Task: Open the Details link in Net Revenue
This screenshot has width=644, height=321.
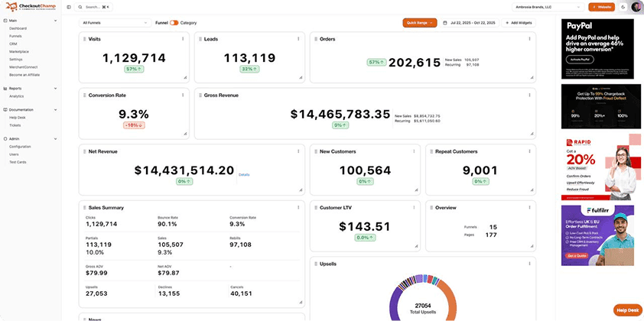Action: pyautogui.click(x=244, y=174)
